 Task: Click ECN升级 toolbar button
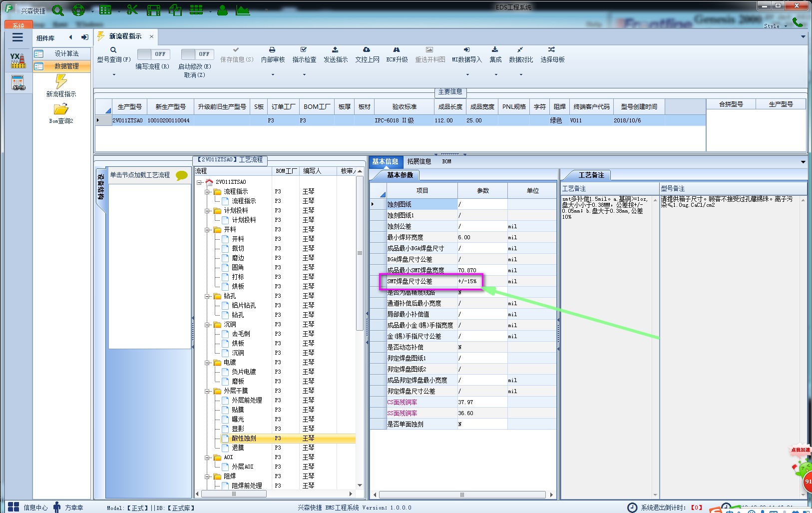(x=397, y=55)
